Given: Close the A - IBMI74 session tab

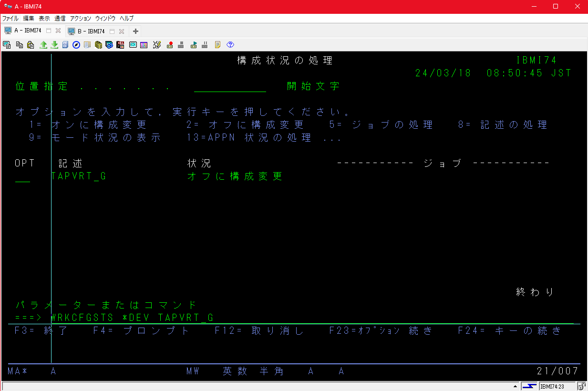Looking at the screenshot, I should click(x=58, y=31).
